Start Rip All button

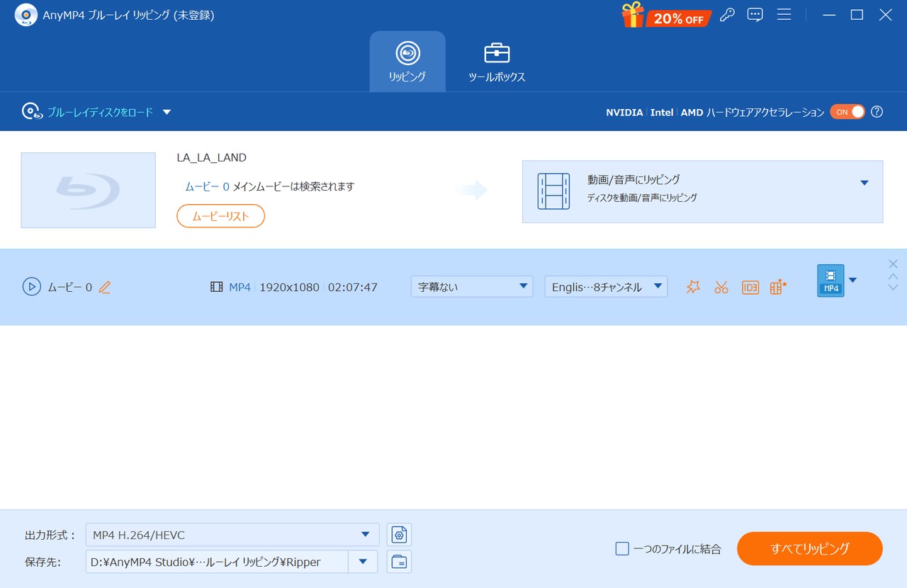tap(810, 548)
